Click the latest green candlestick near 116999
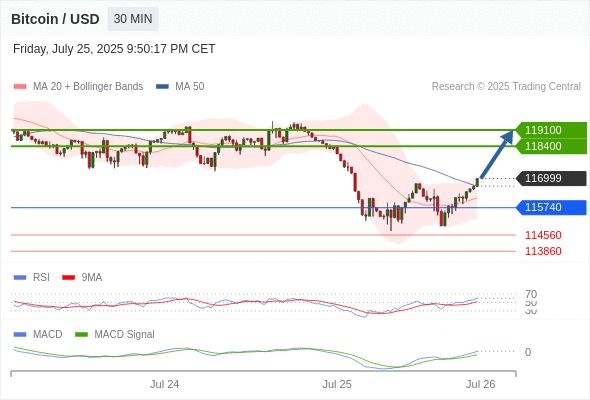Screen dimensions: 590x400 click(x=477, y=182)
